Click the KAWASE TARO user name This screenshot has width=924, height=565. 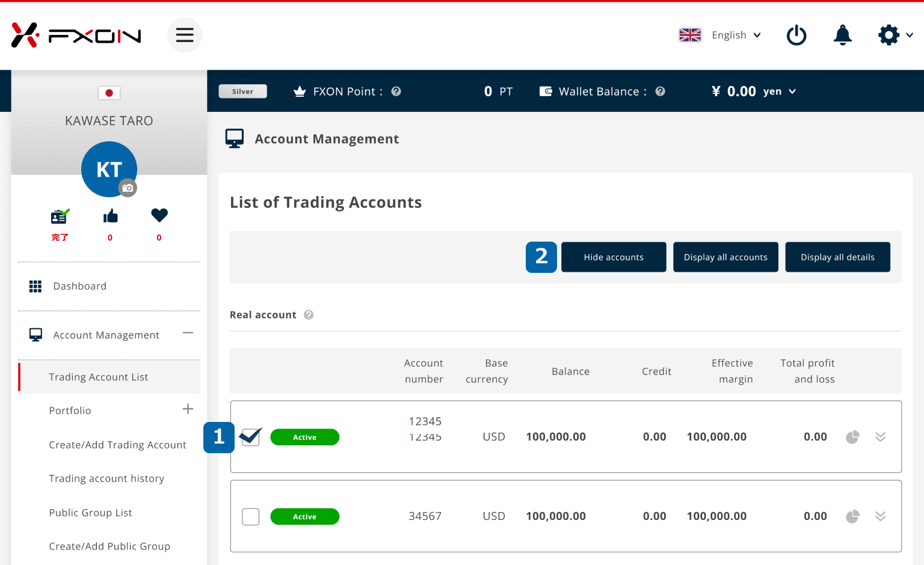[x=109, y=121]
